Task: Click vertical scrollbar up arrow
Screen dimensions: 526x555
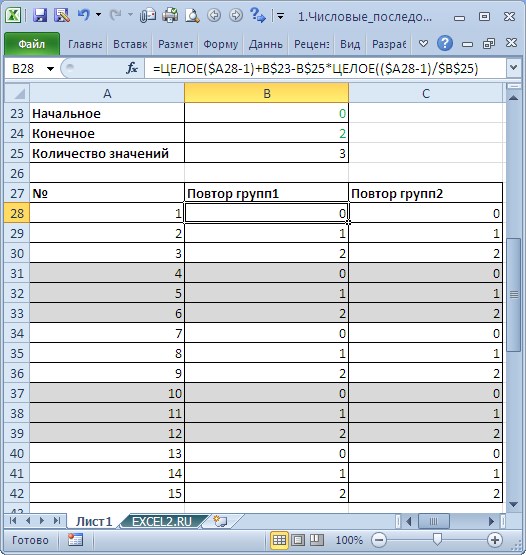Action: pyautogui.click(x=514, y=98)
